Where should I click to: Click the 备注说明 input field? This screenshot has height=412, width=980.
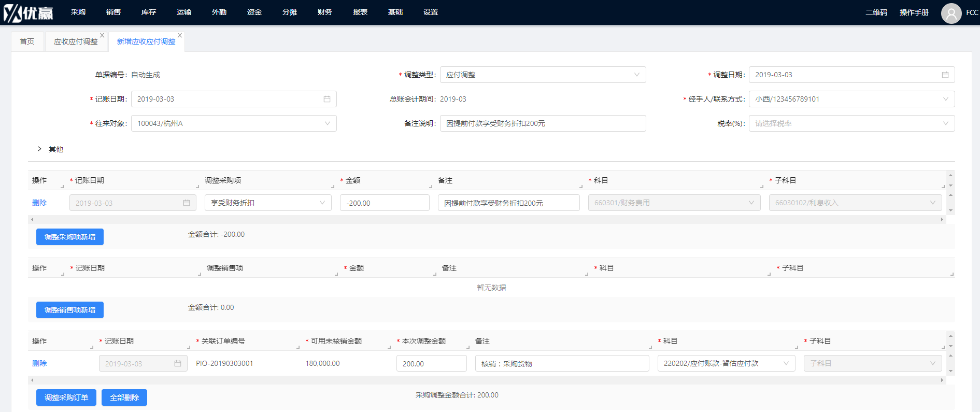pos(543,123)
